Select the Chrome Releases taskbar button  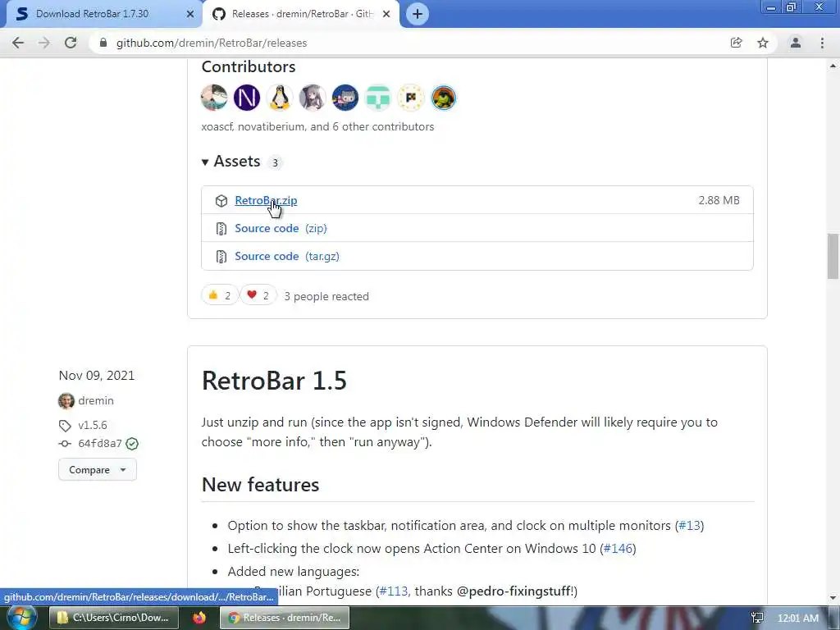[285, 618]
